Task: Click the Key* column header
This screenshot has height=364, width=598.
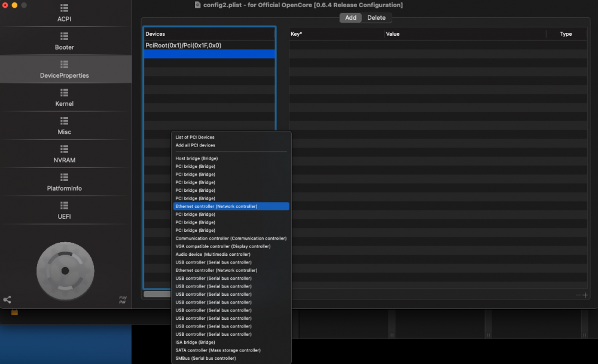Action: pos(336,34)
